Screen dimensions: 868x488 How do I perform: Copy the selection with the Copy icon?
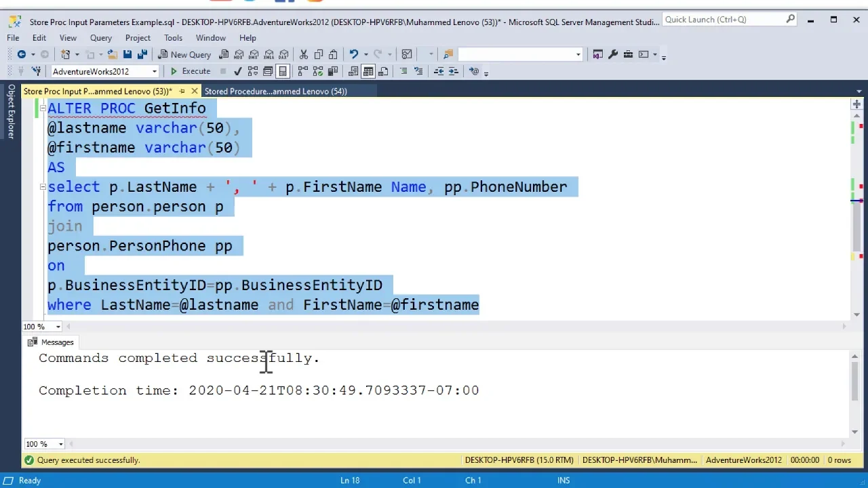coord(318,54)
